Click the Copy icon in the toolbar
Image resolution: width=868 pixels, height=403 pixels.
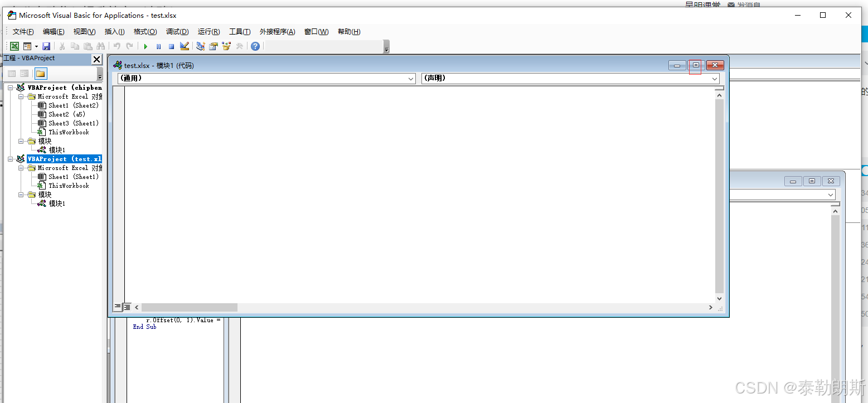(75, 46)
